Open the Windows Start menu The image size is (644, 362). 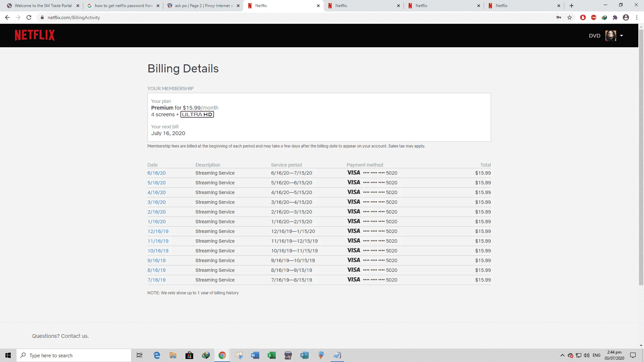pos(8,355)
